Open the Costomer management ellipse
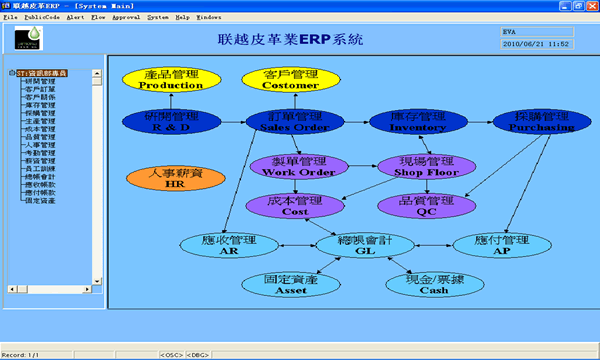 point(291,80)
